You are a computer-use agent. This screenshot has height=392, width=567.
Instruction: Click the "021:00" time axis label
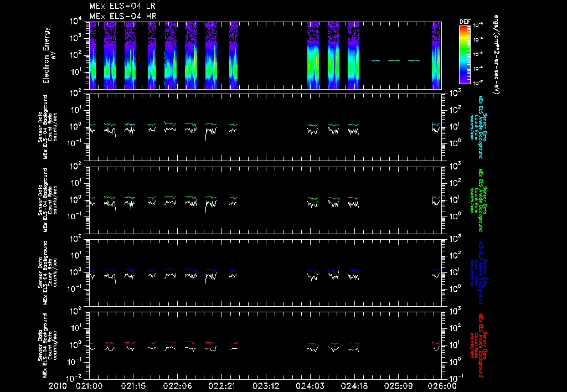(89, 386)
